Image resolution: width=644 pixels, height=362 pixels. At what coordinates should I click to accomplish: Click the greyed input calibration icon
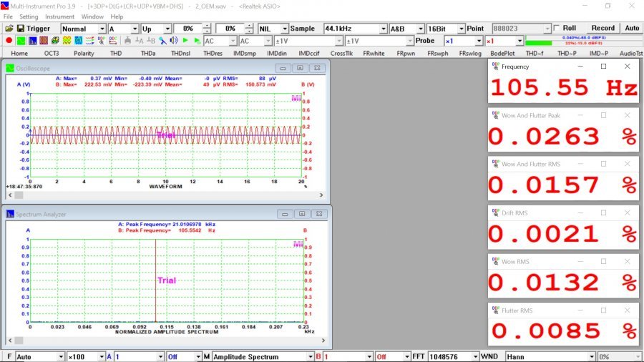pyautogui.click(x=128, y=41)
